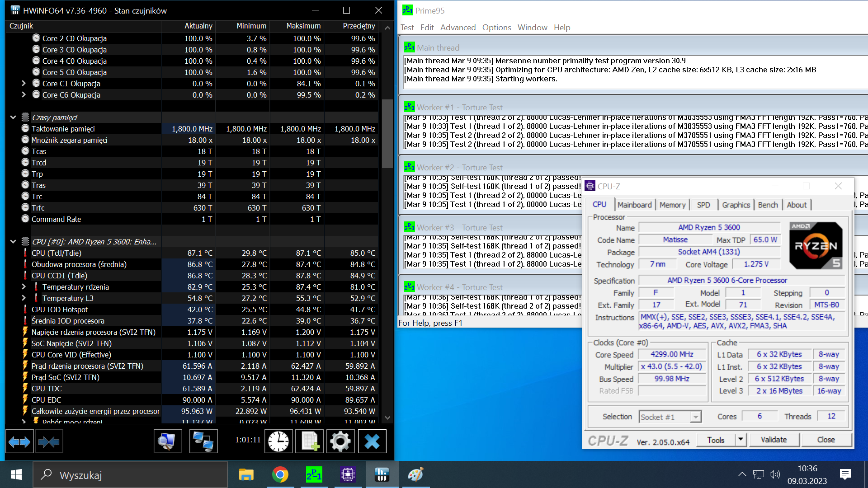The height and width of the screenshot is (488, 868).
Task: Open the Selection Socket #1 dropdown
Action: pyautogui.click(x=696, y=417)
